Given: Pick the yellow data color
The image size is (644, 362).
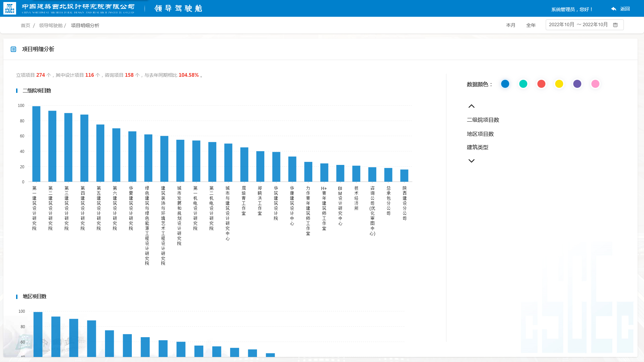Looking at the screenshot, I should click(559, 84).
